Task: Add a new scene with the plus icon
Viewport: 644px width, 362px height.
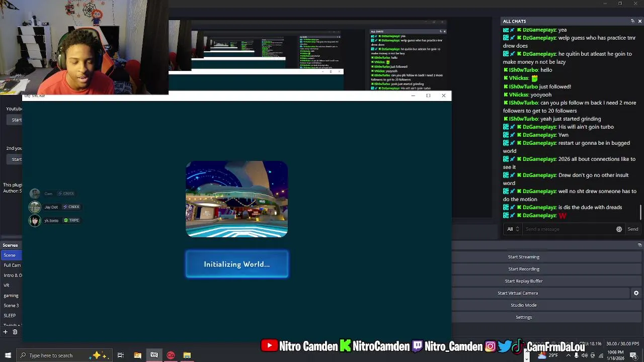Action: point(5,332)
